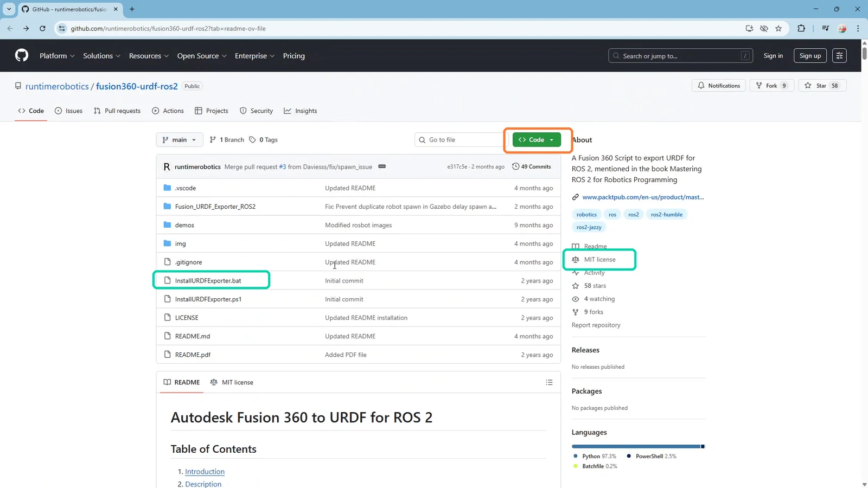Click the Introduction table of contents link
The image size is (868, 488).
[x=205, y=472]
